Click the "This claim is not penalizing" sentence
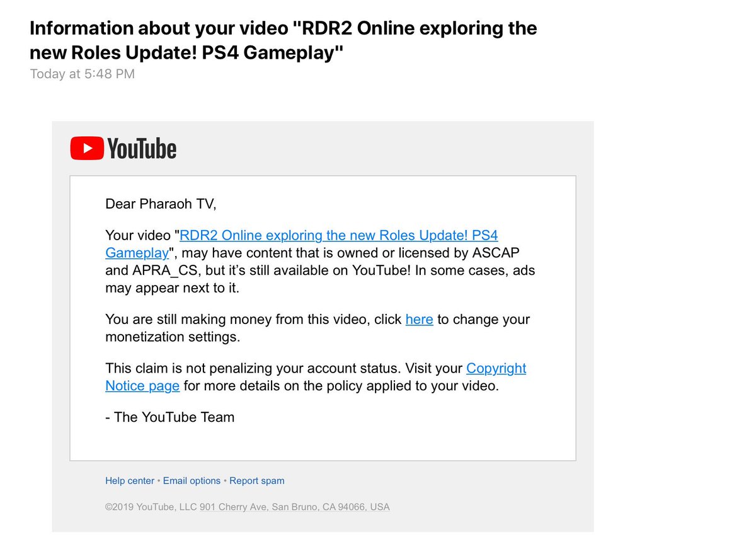 pos(316,377)
